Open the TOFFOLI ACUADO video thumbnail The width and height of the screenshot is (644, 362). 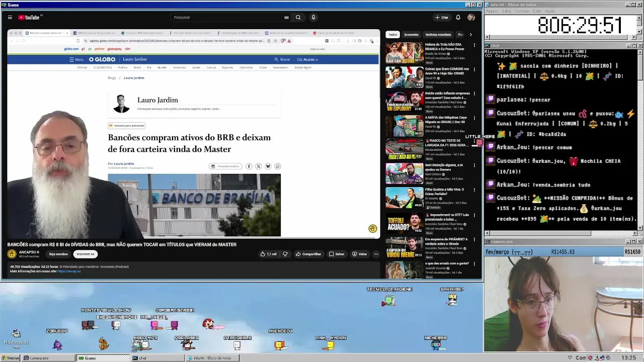[405, 223]
